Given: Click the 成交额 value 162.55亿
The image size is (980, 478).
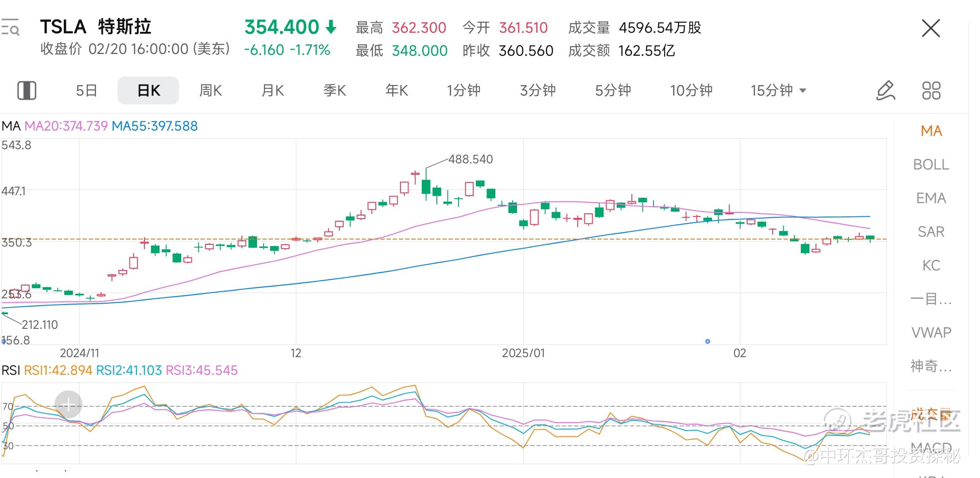Looking at the screenshot, I should click(647, 51).
